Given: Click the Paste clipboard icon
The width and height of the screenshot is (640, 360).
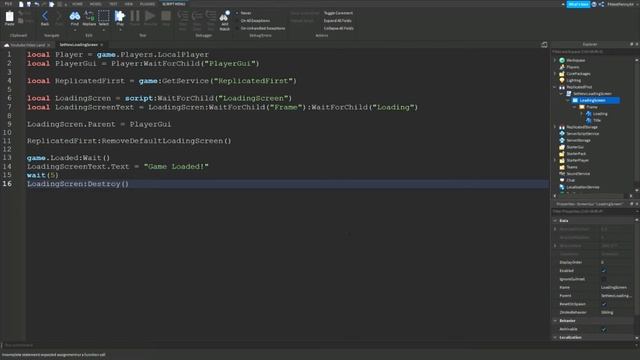Looking at the screenshot, I should point(9,17).
